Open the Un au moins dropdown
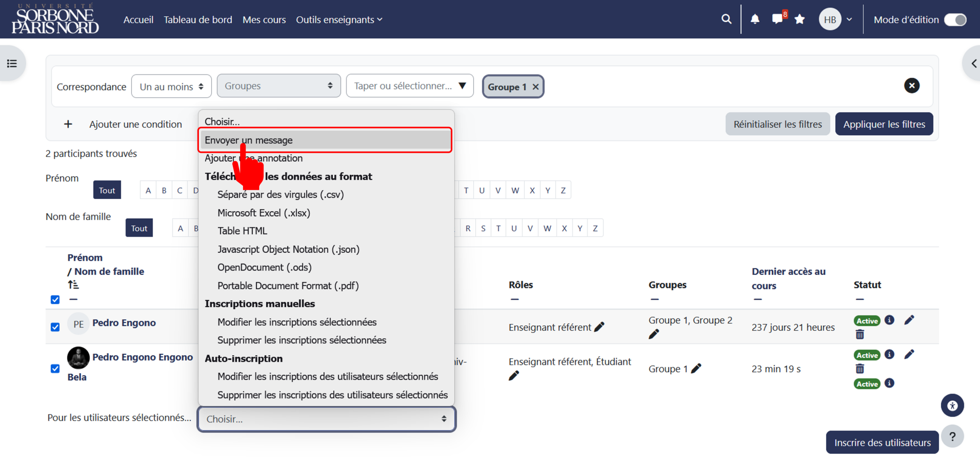Viewport: 980px width, 464px height. (171, 86)
